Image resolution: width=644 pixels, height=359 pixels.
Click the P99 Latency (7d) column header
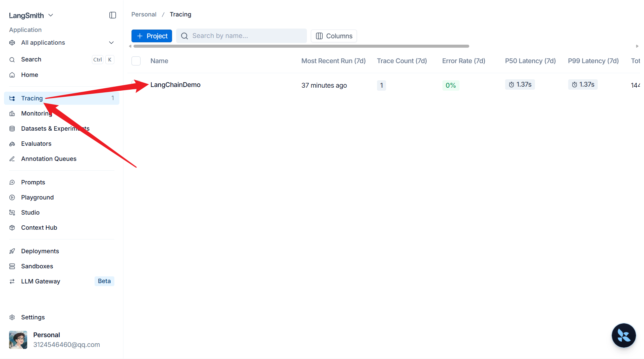pos(593,61)
